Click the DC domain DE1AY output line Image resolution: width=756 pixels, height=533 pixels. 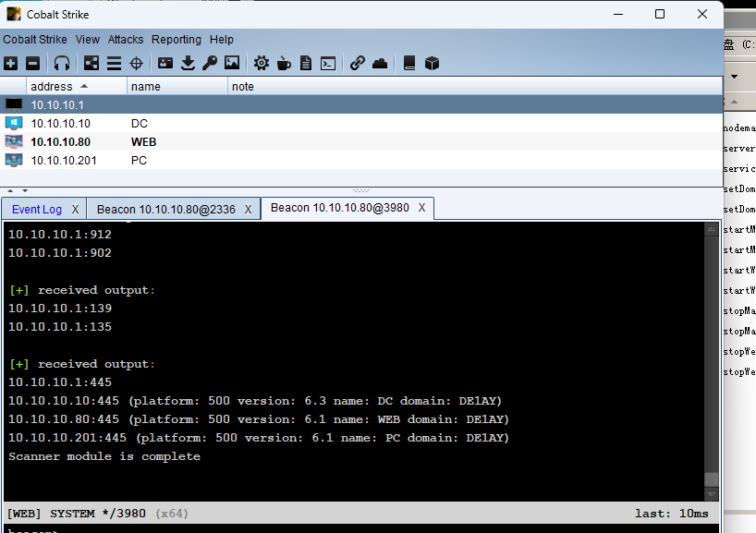tap(255, 401)
